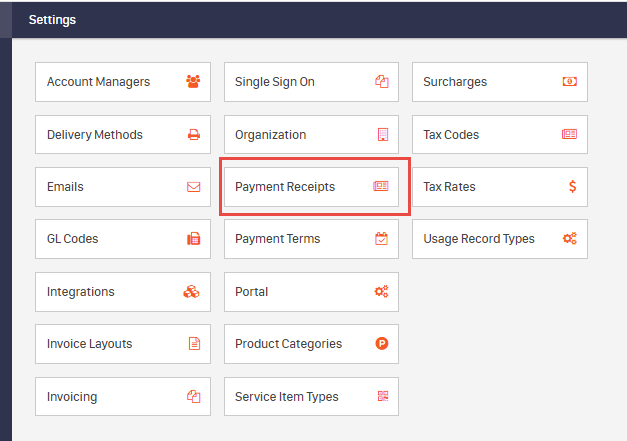Select the Portal settings tile

(x=312, y=292)
